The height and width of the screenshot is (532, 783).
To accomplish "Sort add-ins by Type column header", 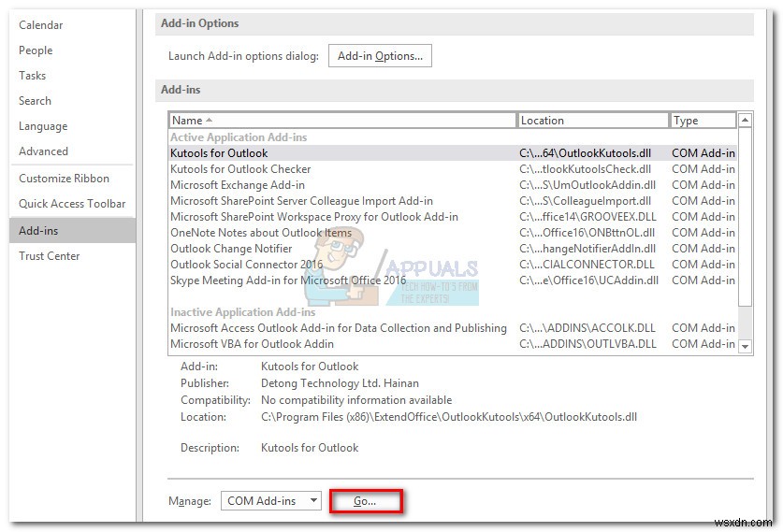I will pos(703,121).
